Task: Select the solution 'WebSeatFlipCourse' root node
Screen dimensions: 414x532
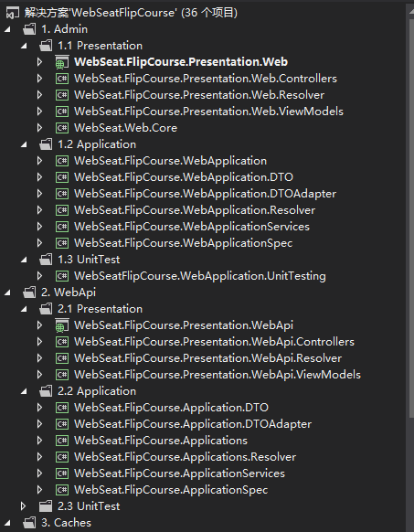Action: [131, 13]
